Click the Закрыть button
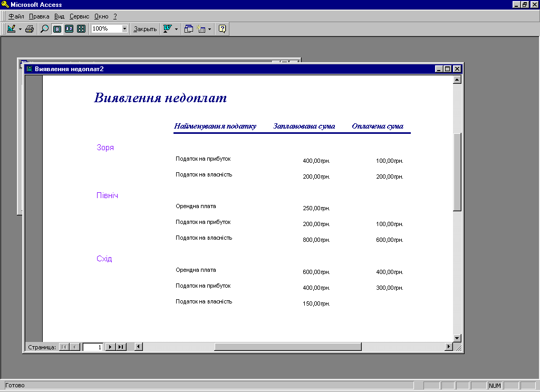The image size is (540, 392). pos(145,29)
